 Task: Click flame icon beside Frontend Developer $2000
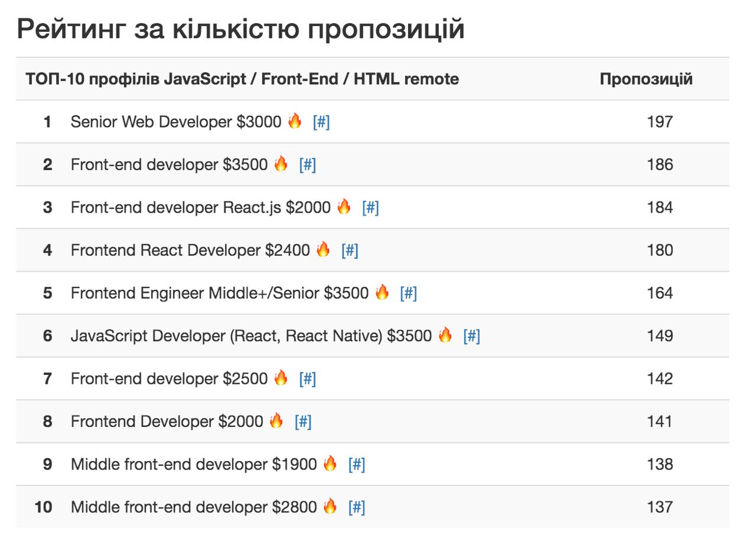point(276,421)
